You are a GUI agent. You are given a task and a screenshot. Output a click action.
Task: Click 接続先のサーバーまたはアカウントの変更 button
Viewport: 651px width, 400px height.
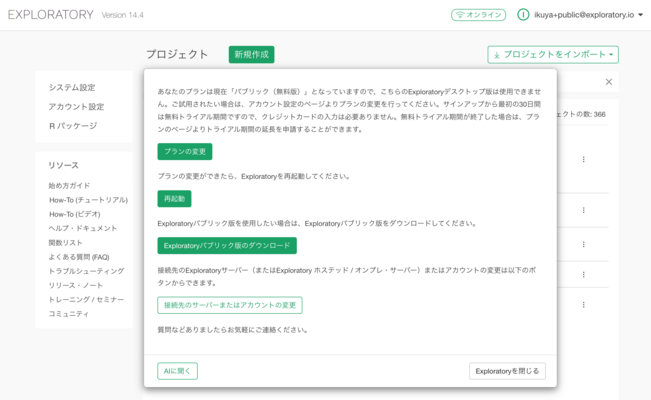click(229, 305)
